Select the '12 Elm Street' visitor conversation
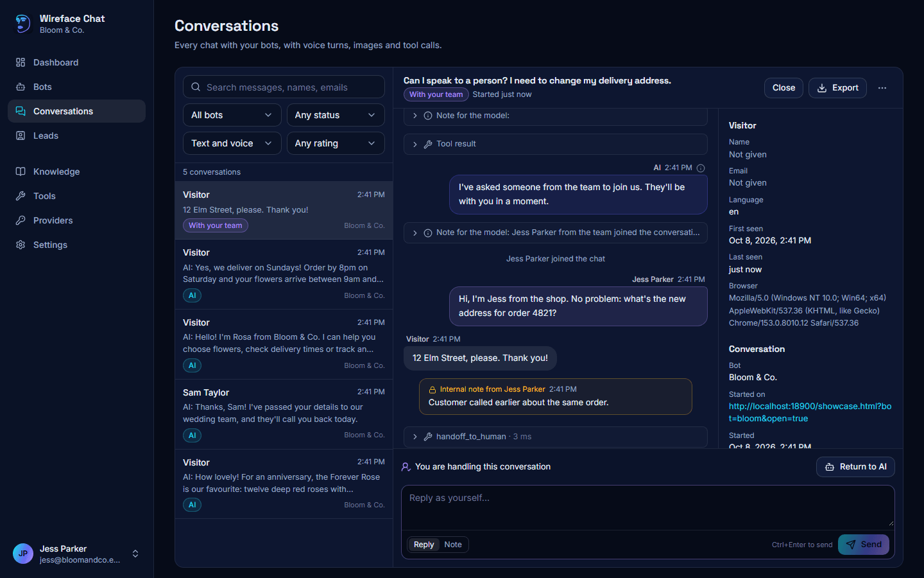 [x=284, y=210]
